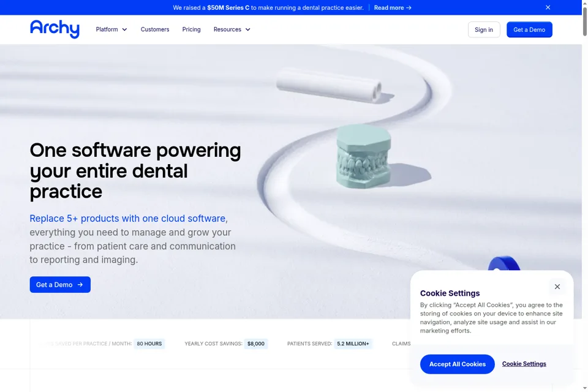
Task: Expand the Resources chevron arrow
Action: tap(248, 29)
